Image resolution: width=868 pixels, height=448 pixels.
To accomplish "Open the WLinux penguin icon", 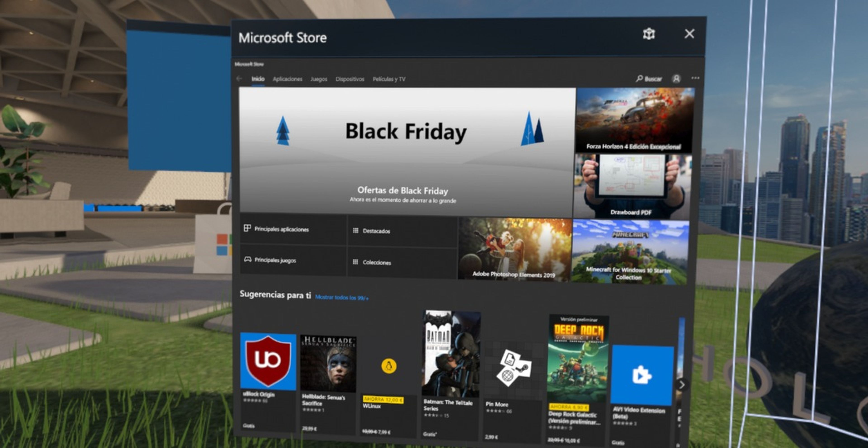I will coord(389,366).
